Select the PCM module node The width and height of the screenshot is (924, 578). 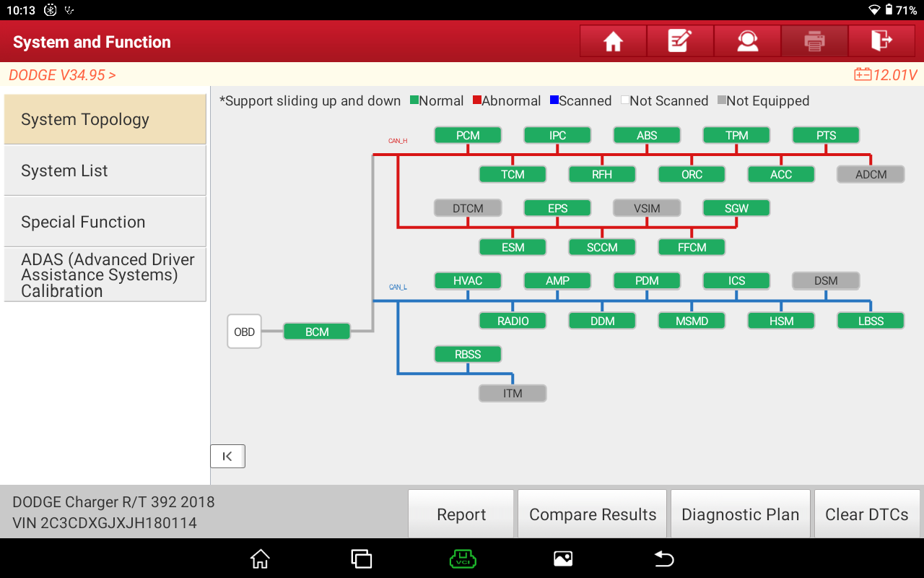[468, 135]
